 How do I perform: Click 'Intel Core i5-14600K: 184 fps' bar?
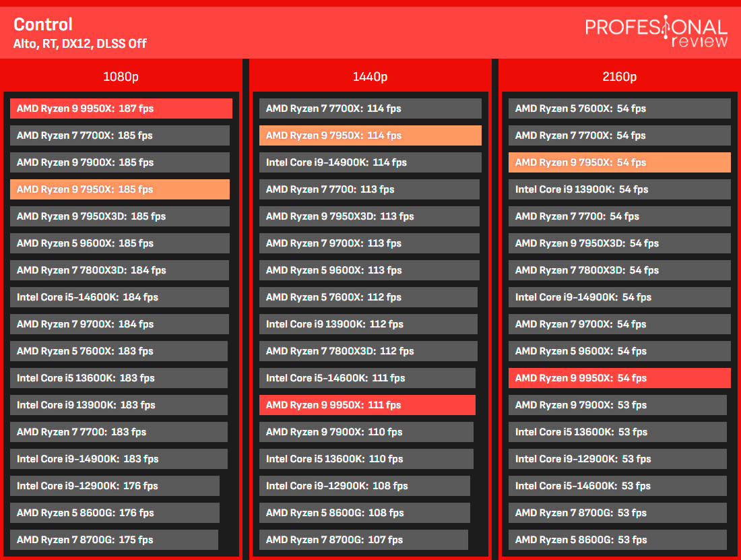pyautogui.click(x=119, y=297)
